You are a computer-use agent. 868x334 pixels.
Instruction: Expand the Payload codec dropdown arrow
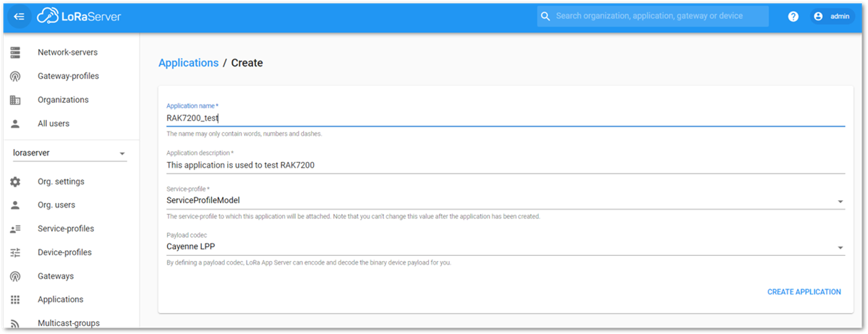(840, 248)
